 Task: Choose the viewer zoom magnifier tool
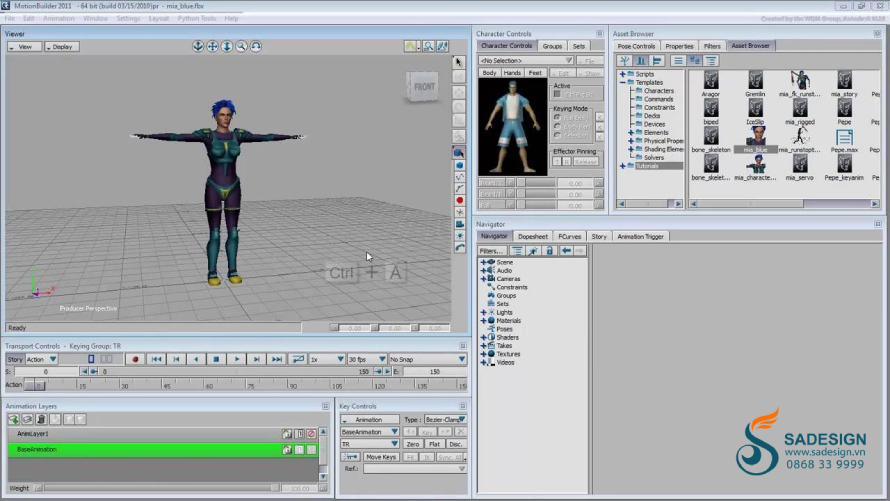tap(241, 47)
